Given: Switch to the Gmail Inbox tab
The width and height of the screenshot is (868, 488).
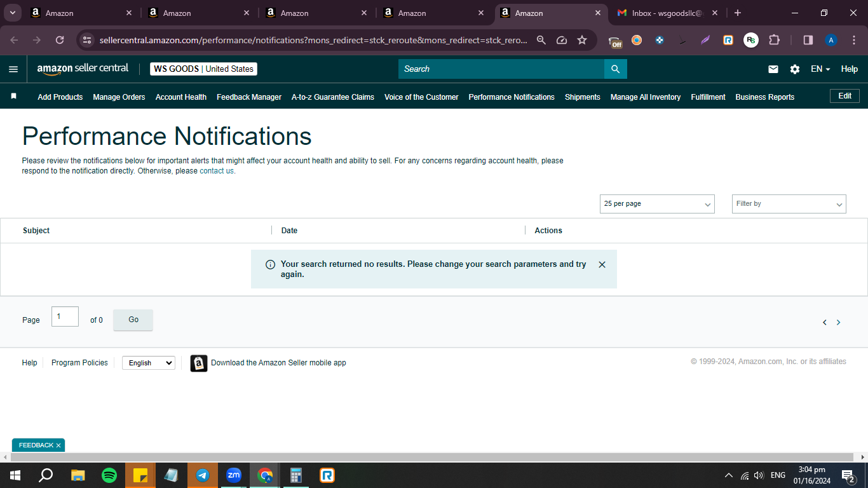Looking at the screenshot, I should click(x=667, y=13).
